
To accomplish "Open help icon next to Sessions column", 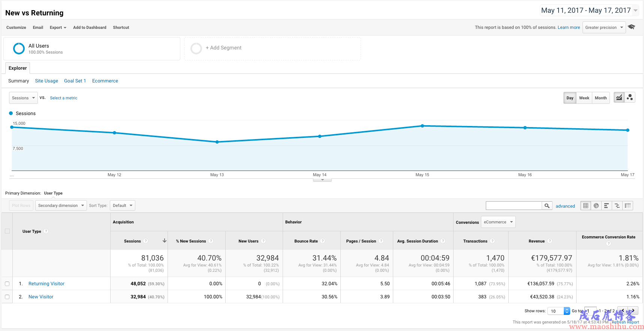I will click(146, 241).
